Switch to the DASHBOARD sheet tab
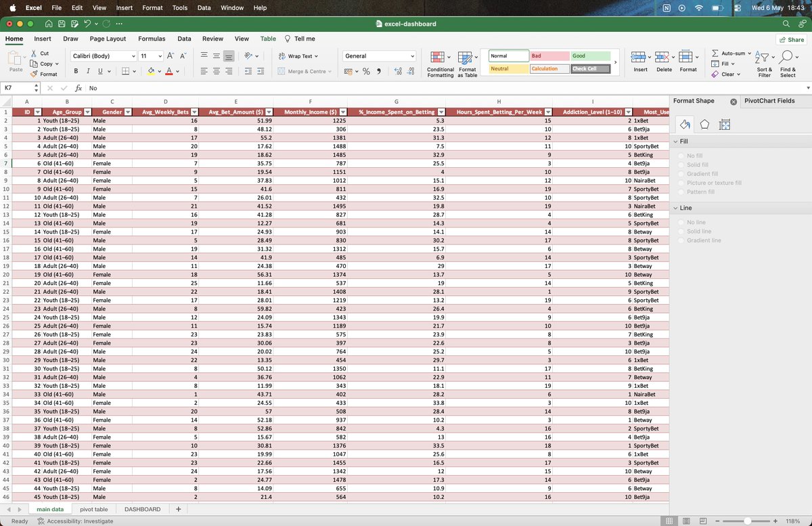Image resolution: width=812 pixels, height=526 pixels. [x=143, y=509]
